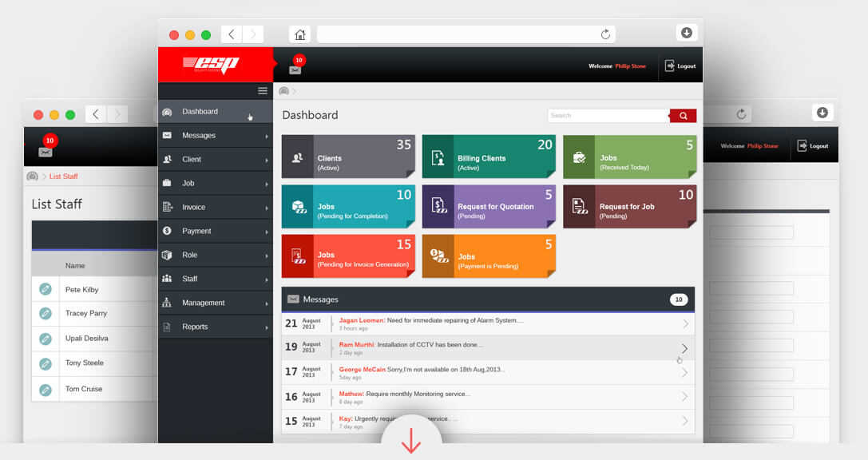Click the Logout button in front window

pos(680,65)
